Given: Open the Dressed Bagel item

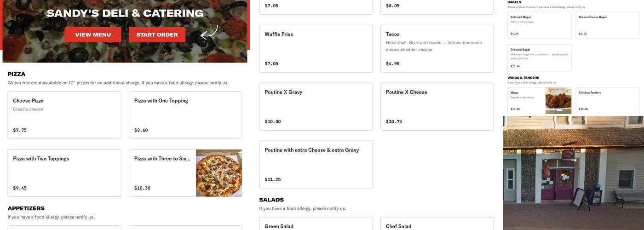Looking at the screenshot, I should click(540, 58).
